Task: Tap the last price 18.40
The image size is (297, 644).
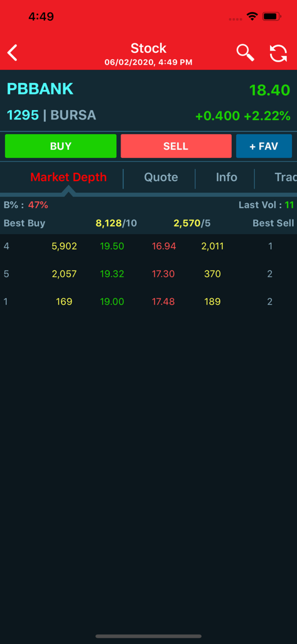Action: [x=270, y=90]
